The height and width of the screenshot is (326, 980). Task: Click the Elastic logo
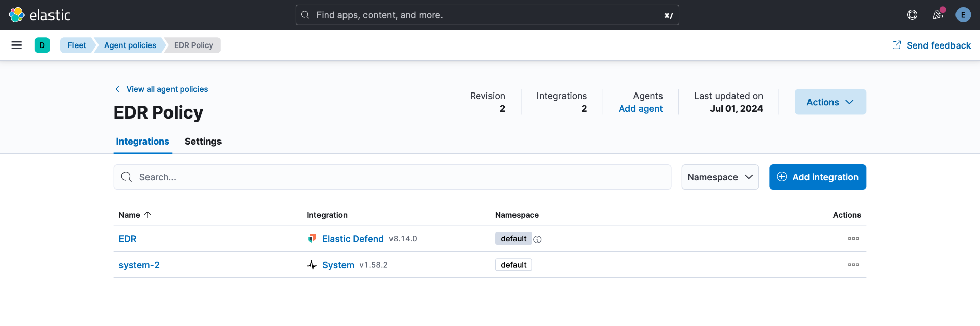(x=40, y=15)
